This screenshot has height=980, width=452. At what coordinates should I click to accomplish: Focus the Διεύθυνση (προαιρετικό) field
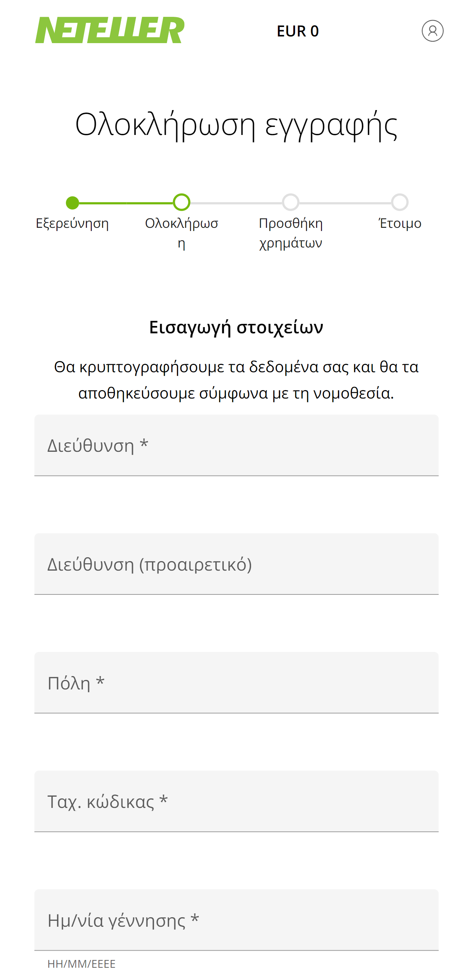236,564
